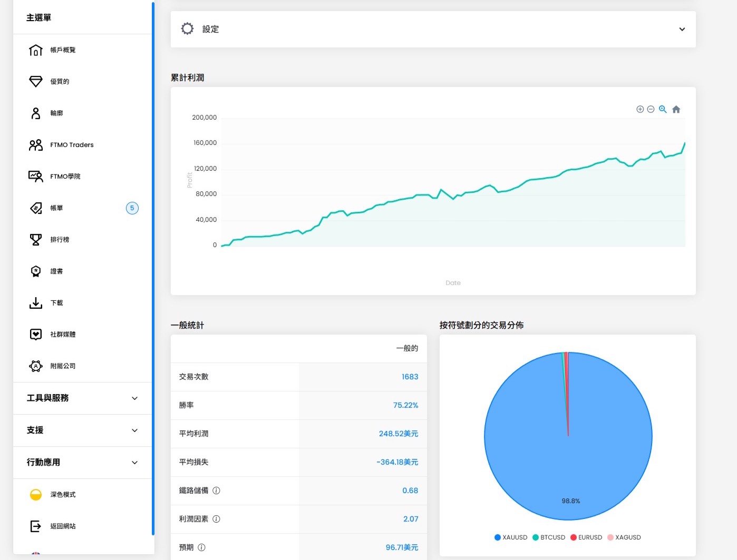Image resolution: width=737 pixels, height=560 pixels.
Task: Click the sidebar blue scrollbar
Action: coord(153,269)
